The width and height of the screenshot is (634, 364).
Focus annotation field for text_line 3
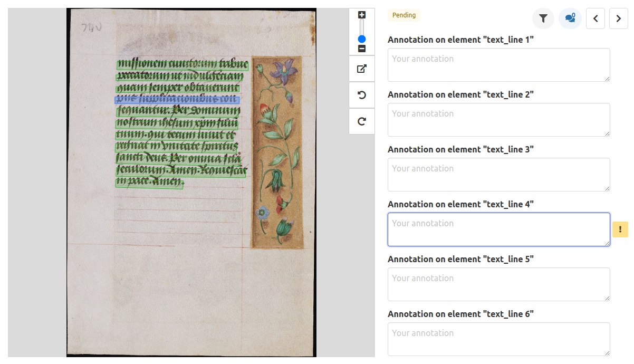499,175
